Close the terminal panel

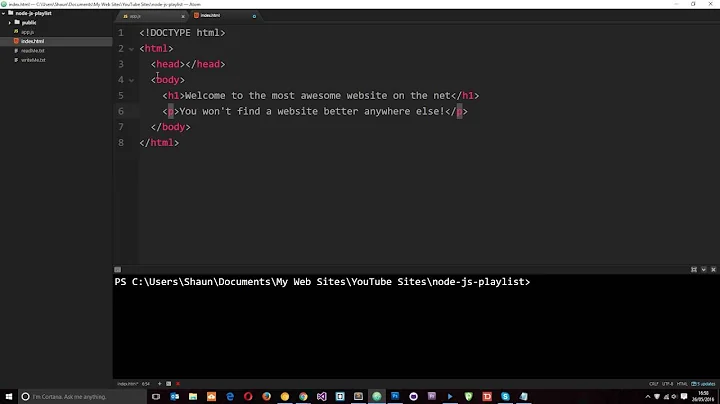[713, 270]
